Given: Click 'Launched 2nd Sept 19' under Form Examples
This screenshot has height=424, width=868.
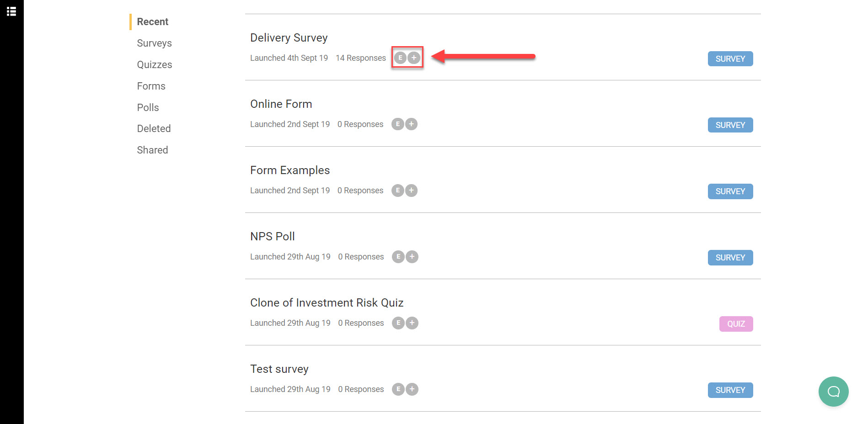Looking at the screenshot, I should point(290,191).
